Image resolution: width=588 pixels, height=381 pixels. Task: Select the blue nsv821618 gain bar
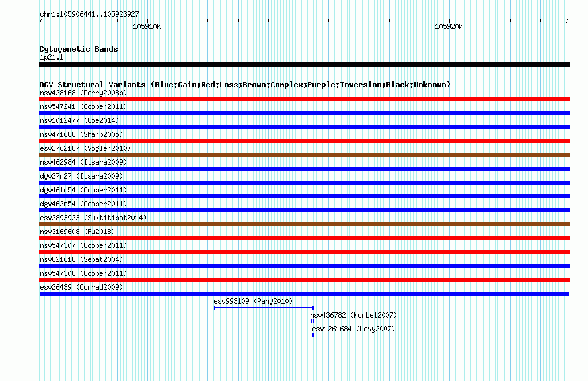click(304, 266)
